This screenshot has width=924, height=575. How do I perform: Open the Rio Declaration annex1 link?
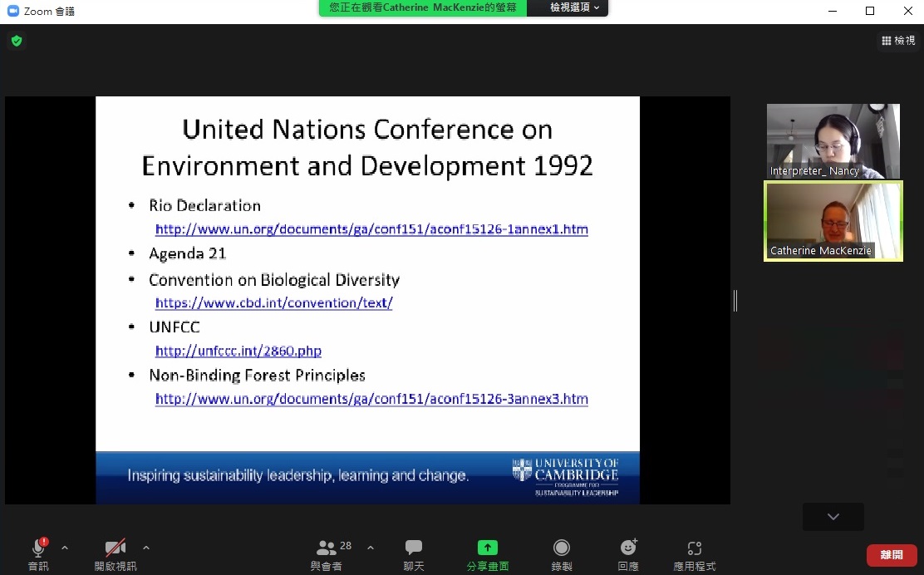click(x=371, y=229)
